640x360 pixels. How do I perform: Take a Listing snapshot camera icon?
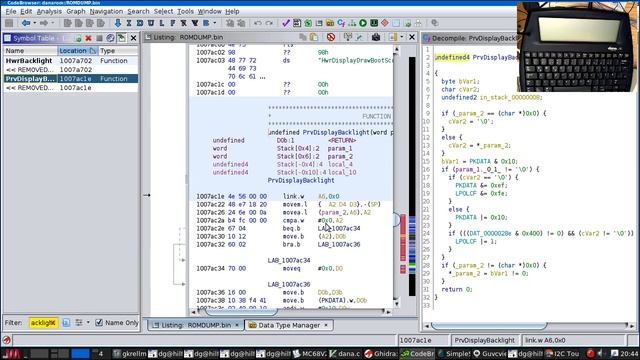376,38
